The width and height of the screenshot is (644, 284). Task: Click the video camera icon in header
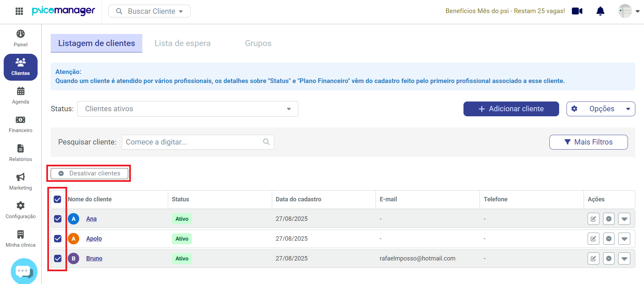[577, 11]
